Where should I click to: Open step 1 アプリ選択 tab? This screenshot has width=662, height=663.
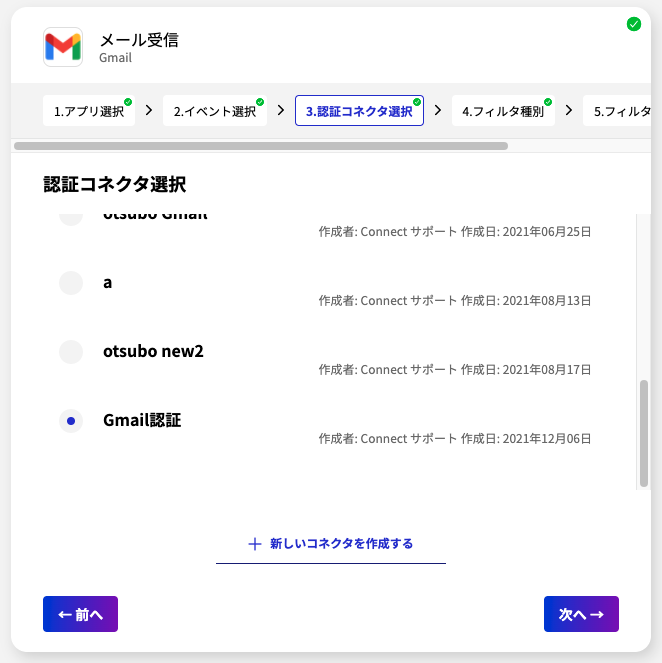pos(89,111)
